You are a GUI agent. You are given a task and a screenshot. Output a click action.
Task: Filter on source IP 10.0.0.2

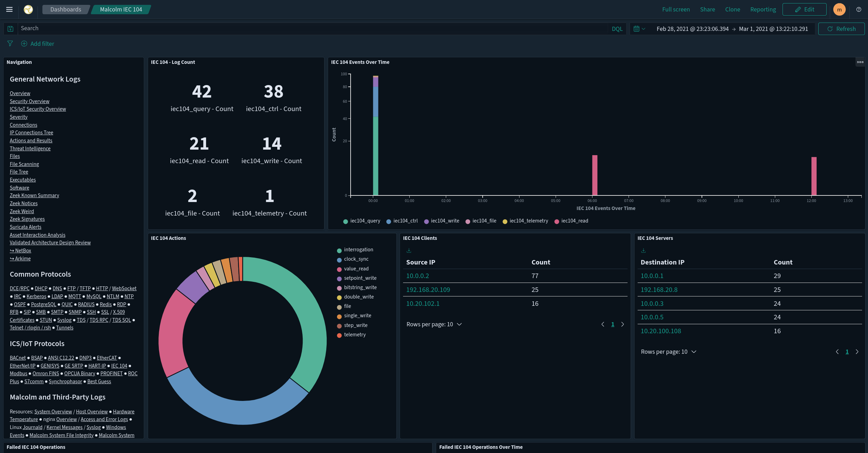pyautogui.click(x=418, y=276)
